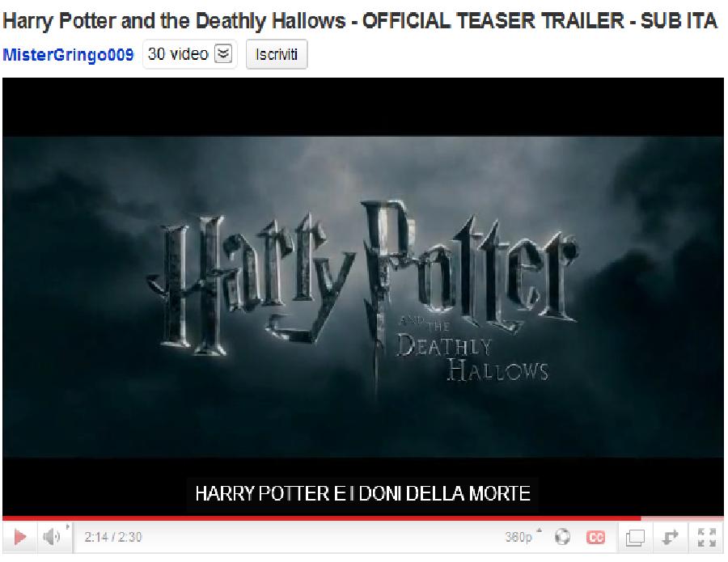
Task: Switch to the large player view icon
Action: (635, 538)
